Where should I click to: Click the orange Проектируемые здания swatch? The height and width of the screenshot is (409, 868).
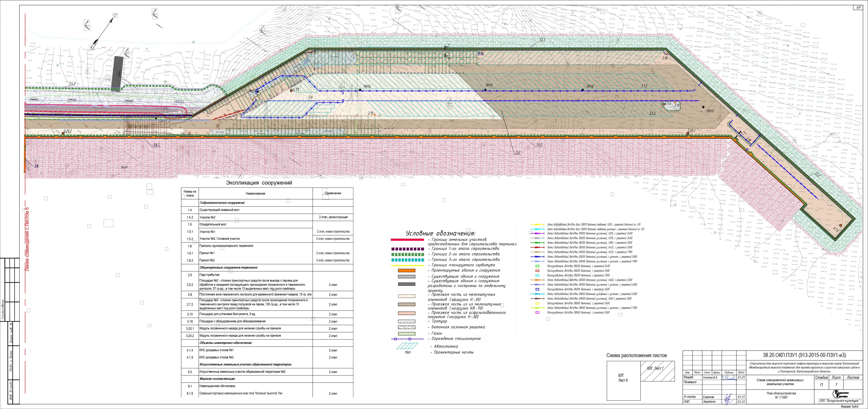[x=407, y=271]
